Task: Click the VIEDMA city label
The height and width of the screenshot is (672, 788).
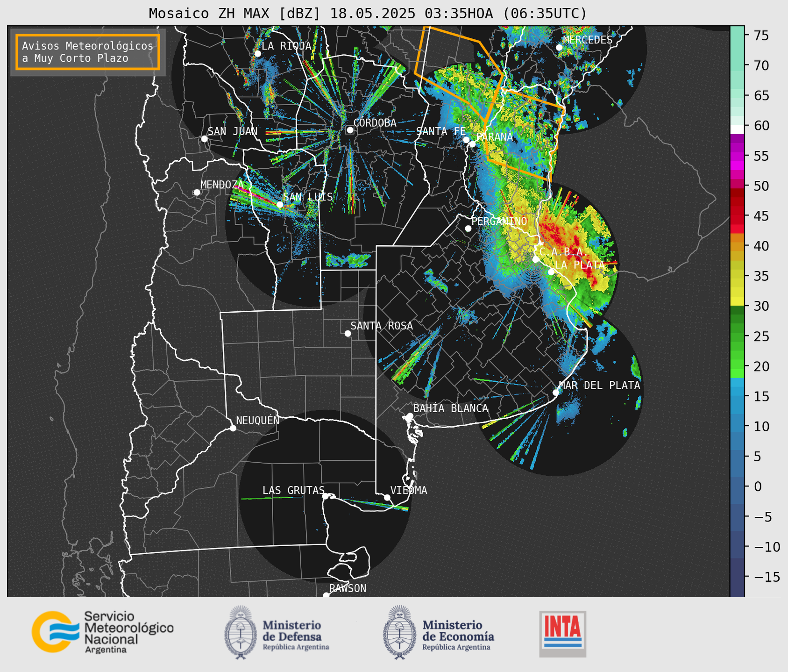Action: pos(409,490)
